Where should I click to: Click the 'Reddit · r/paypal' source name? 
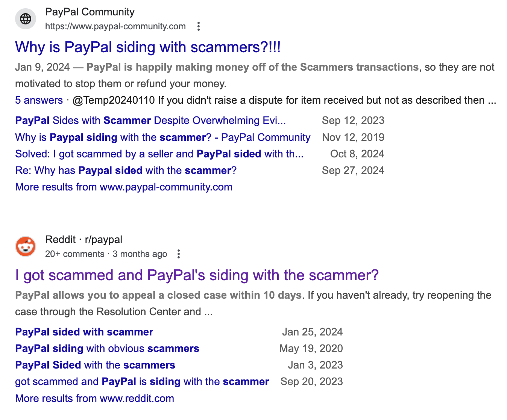(83, 240)
